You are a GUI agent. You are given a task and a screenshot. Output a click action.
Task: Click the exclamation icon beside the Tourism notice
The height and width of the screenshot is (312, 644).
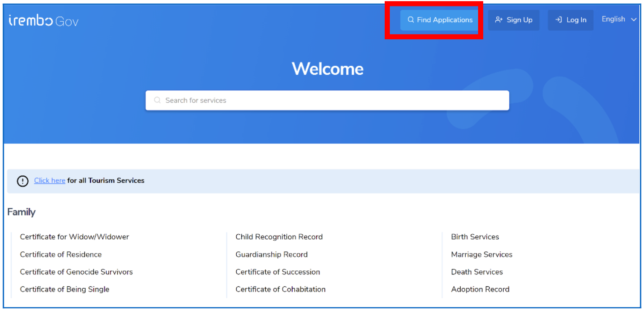[x=22, y=181]
